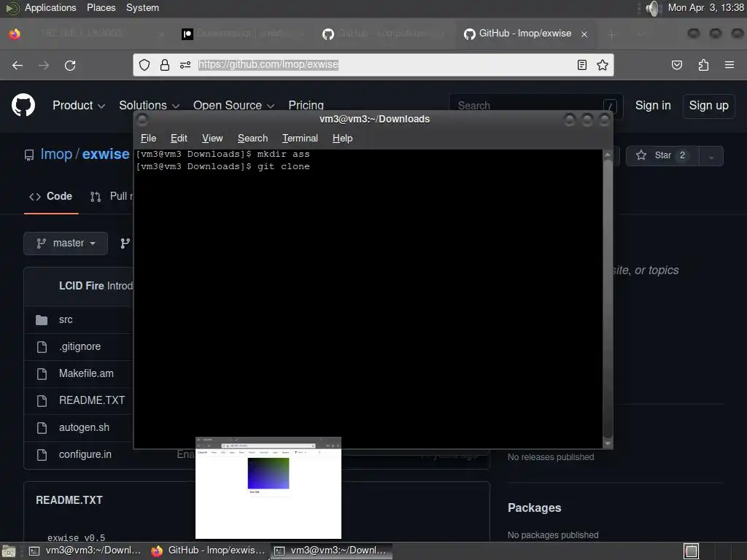Click the terminal vertical scrollbar
The height and width of the screenshot is (560, 747).
pyautogui.click(x=608, y=298)
